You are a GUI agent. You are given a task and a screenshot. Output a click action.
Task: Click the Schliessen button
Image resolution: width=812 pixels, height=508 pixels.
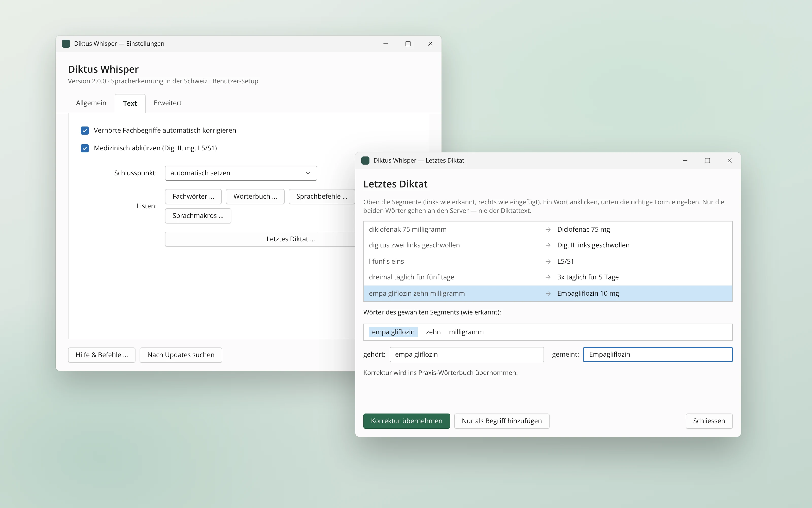tap(709, 421)
